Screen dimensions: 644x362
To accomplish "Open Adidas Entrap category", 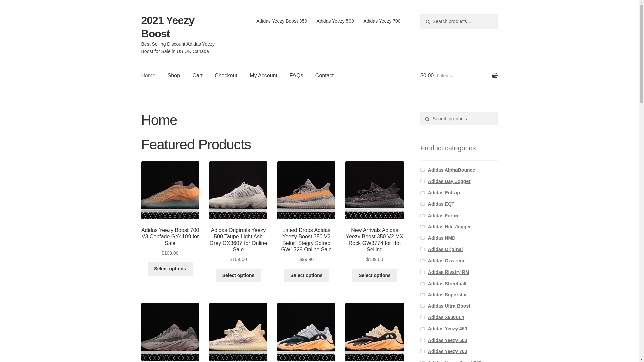I will (x=443, y=193).
